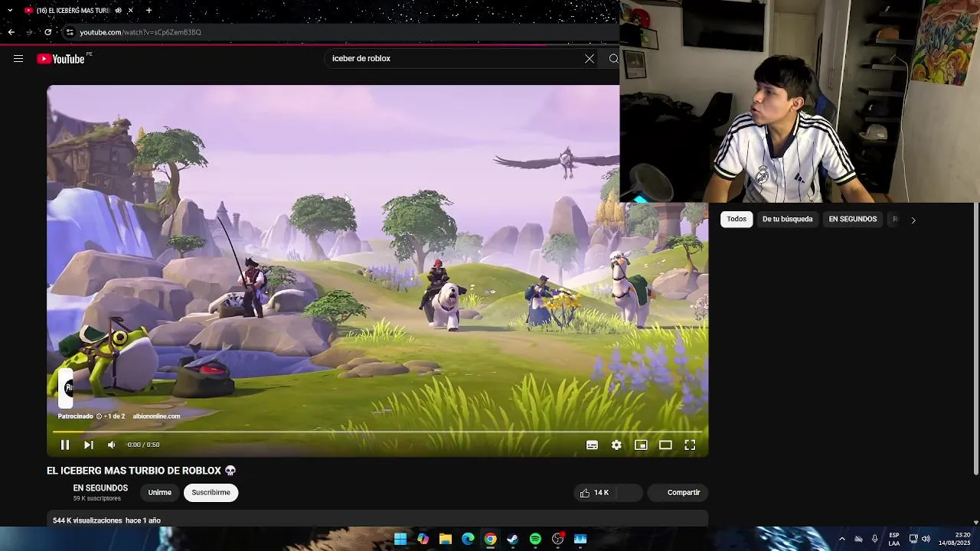Open the YouTube hamburger guide menu
Screen dimensions: 980x551
(x=18, y=59)
